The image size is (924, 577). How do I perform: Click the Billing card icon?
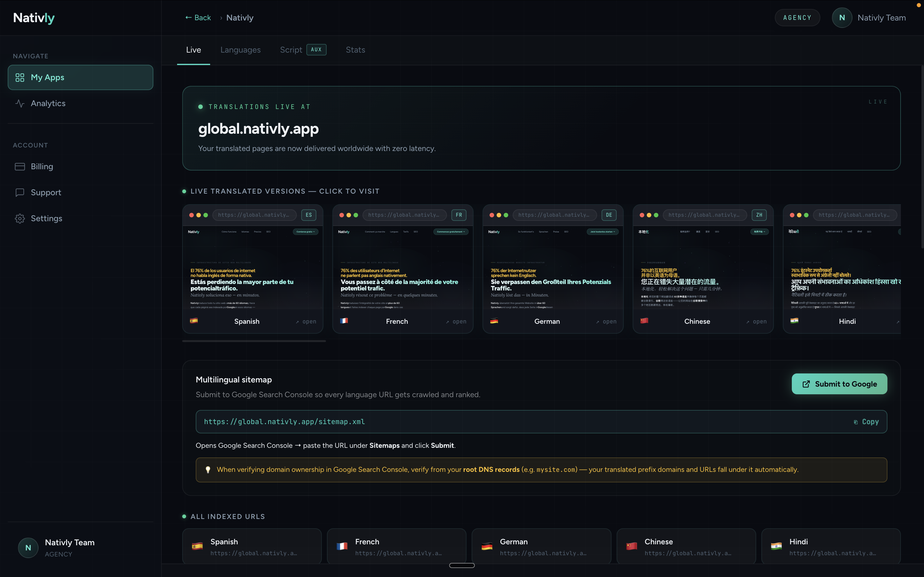20,167
